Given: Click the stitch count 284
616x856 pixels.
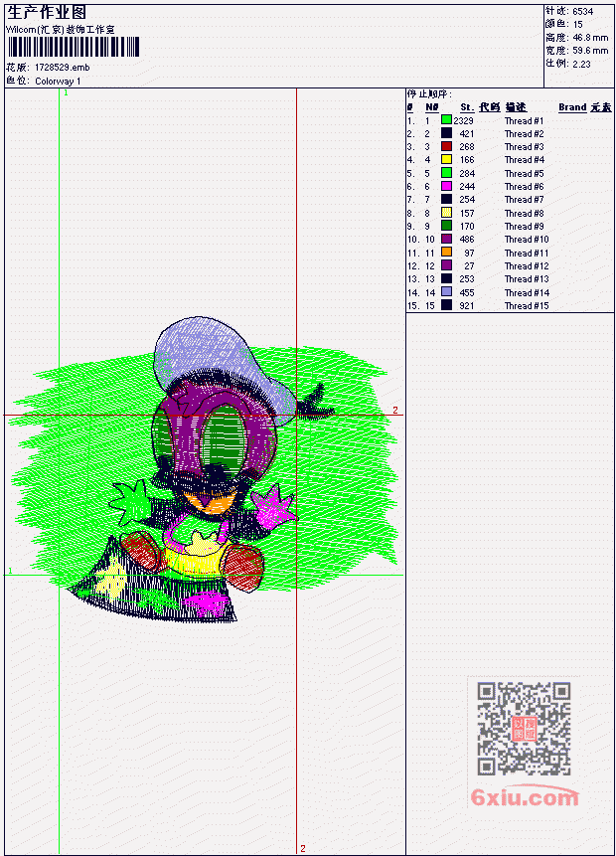Looking at the screenshot, I should (467, 174).
